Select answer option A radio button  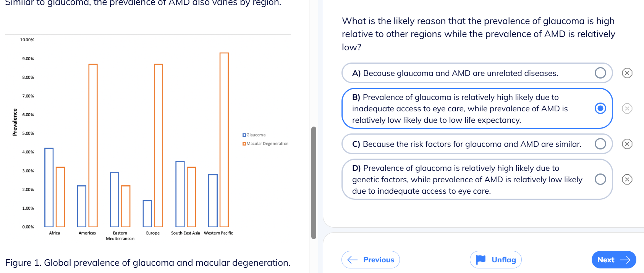pyautogui.click(x=600, y=73)
